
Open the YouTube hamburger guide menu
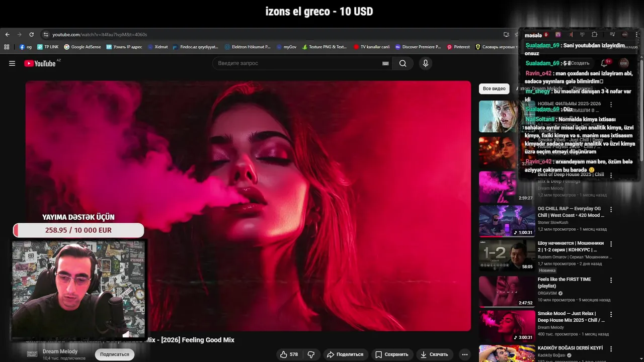click(x=12, y=63)
